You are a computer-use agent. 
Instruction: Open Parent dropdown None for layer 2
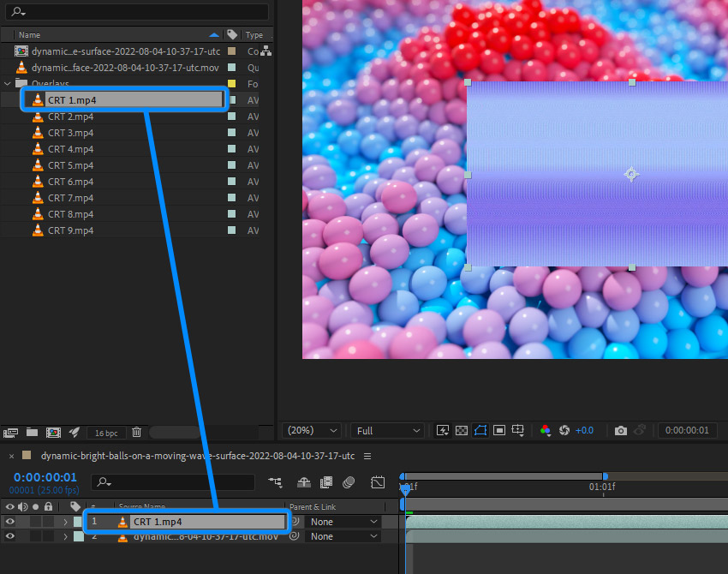tap(343, 536)
